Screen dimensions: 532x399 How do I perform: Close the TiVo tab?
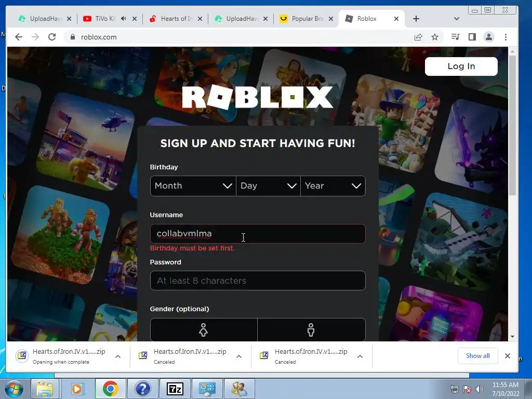tap(135, 19)
